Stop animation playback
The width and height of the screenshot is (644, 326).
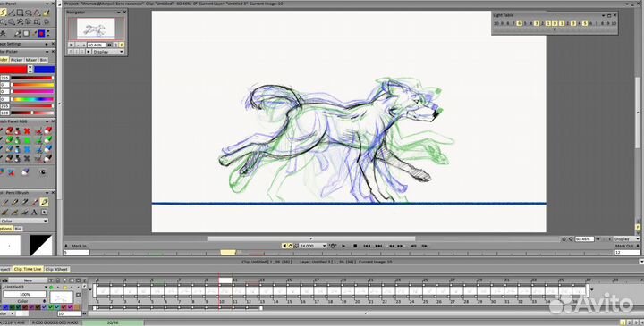[x=355, y=246]
